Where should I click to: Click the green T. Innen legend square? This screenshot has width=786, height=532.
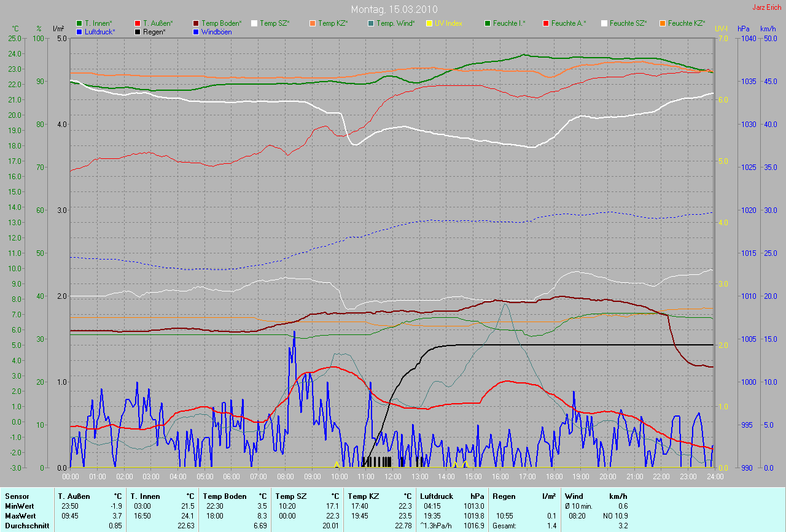tap(79, 23)
